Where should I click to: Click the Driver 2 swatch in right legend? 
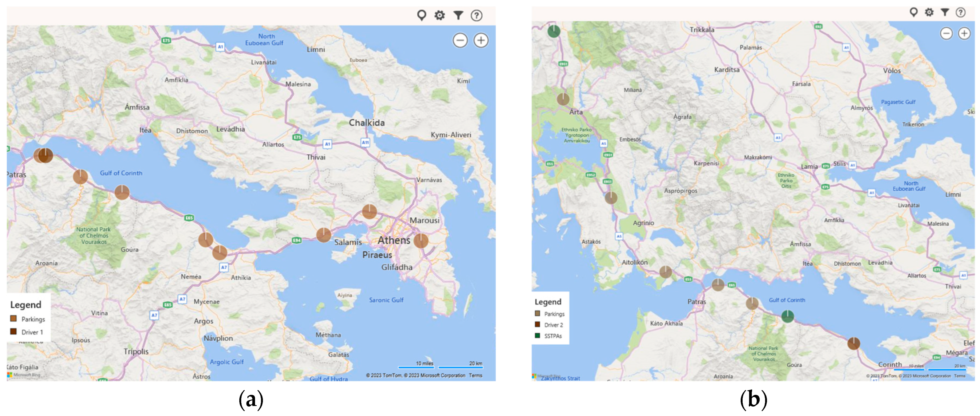coord(537,324)
